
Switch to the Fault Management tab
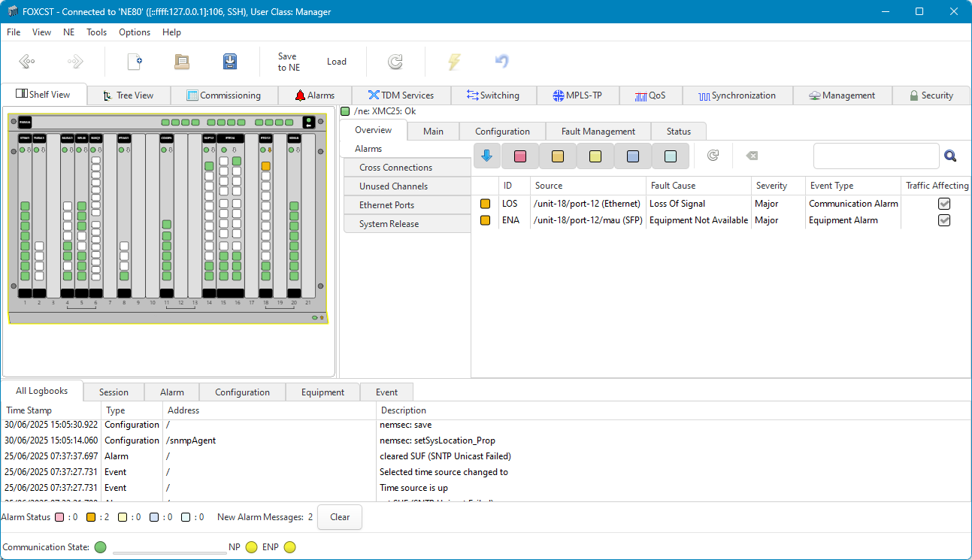(x=598, y=131)
